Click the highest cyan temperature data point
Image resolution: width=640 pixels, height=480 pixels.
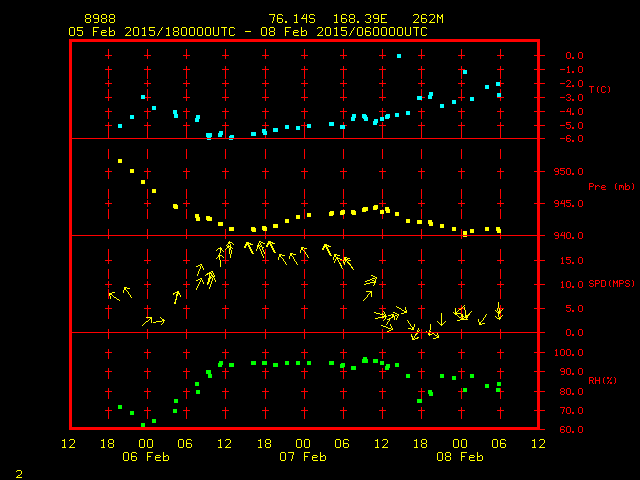click(x=400, y=56)
